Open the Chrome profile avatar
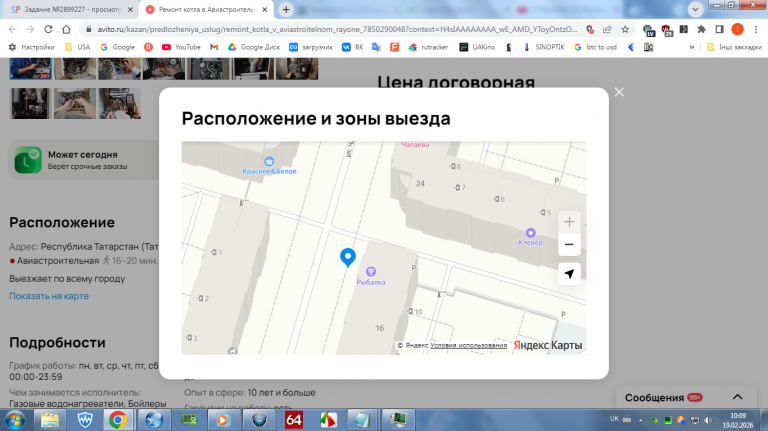This screenshot has height=431, width=768. pos(737,29)
